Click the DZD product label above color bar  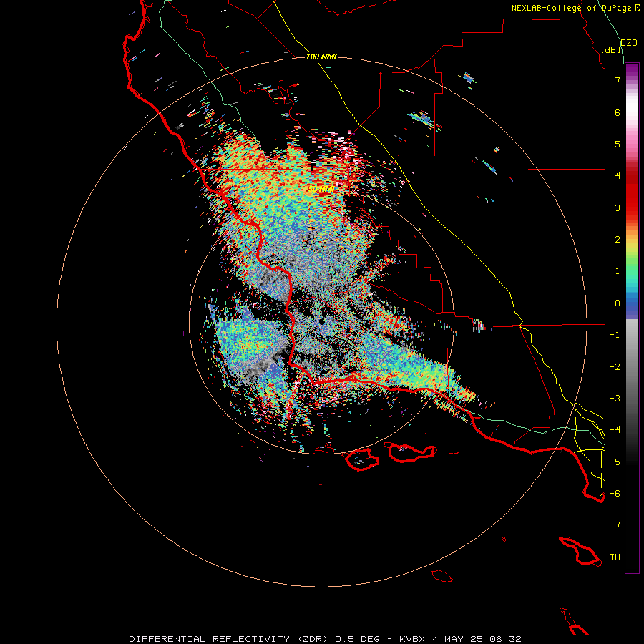click(629, 43)
